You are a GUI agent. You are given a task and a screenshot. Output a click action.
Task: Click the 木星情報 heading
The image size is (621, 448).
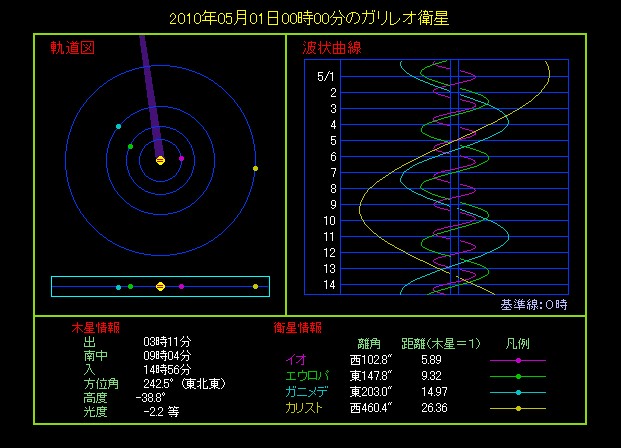click(95, 327)
